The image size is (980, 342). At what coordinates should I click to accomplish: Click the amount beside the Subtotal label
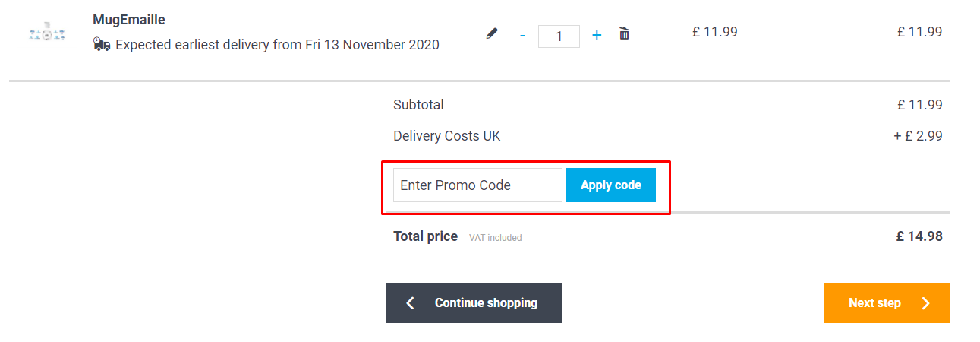click(919, 105)
